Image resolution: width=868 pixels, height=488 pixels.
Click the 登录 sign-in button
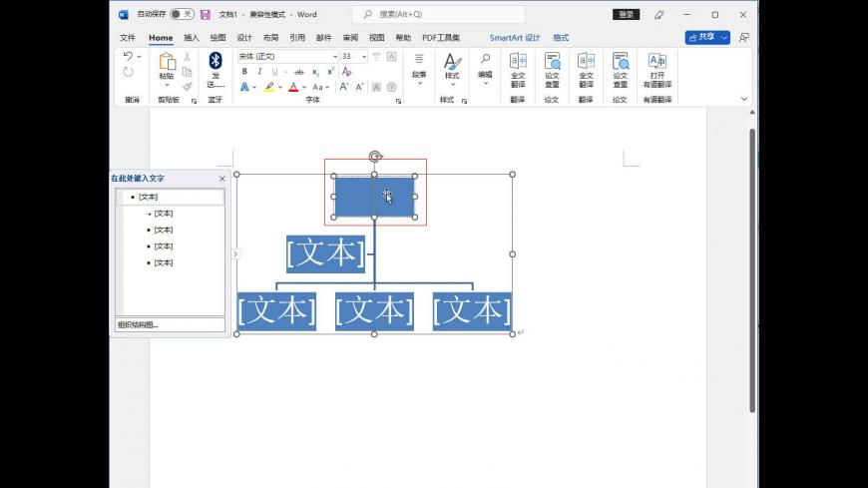click(x=626, y=15)
